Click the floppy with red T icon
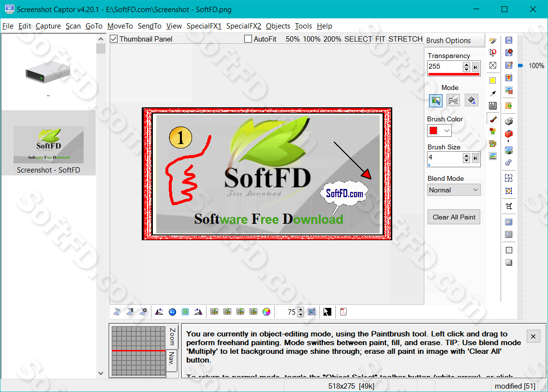548x392 pixels. click(509, 77)
